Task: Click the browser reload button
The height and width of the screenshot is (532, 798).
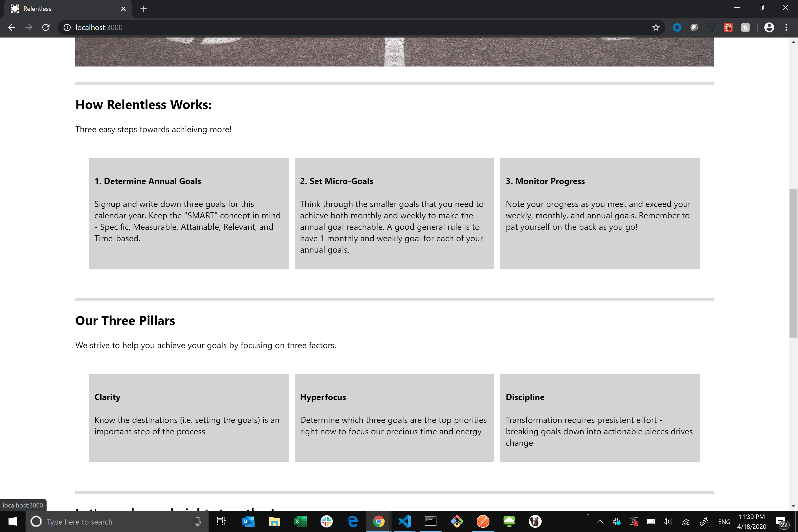Action: [46, 27]
